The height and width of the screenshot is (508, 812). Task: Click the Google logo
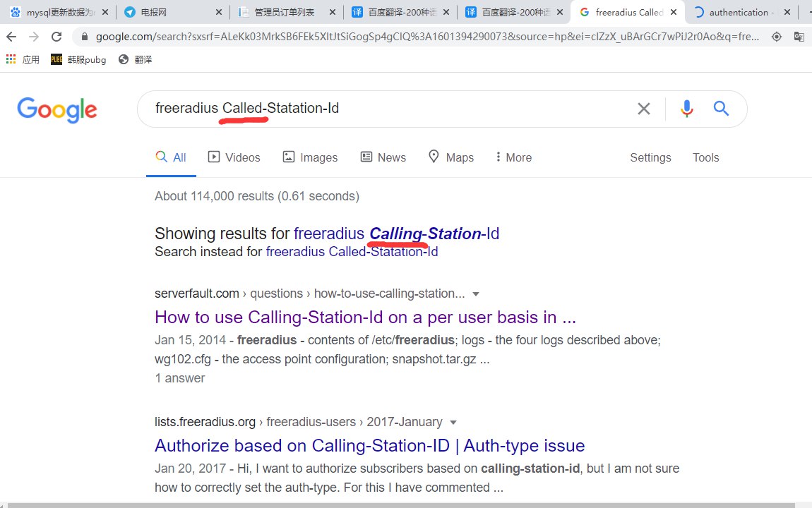[57, 109]
